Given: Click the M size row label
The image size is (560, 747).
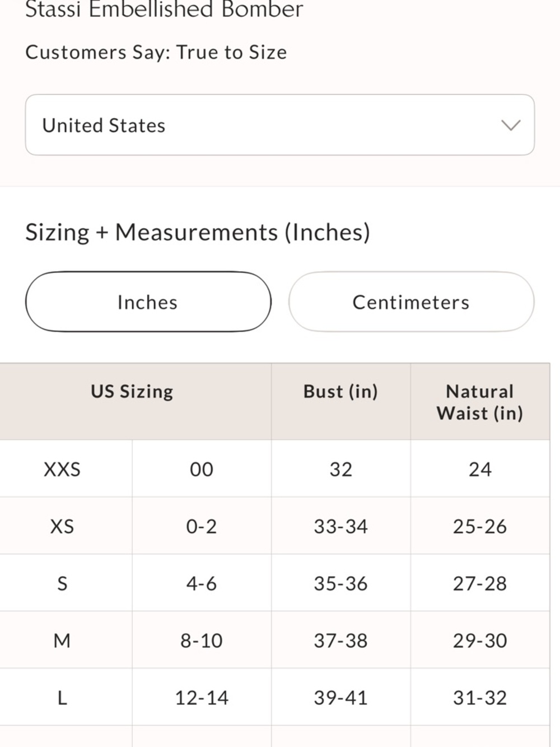Looking at the screenshot, I should point(62,641).
